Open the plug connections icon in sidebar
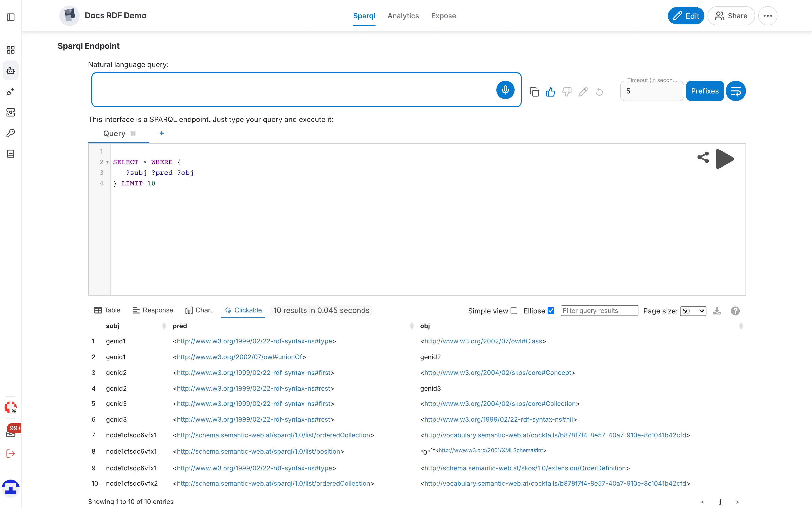The height and width of the screenshot is (508, 812). click(11, 91)
